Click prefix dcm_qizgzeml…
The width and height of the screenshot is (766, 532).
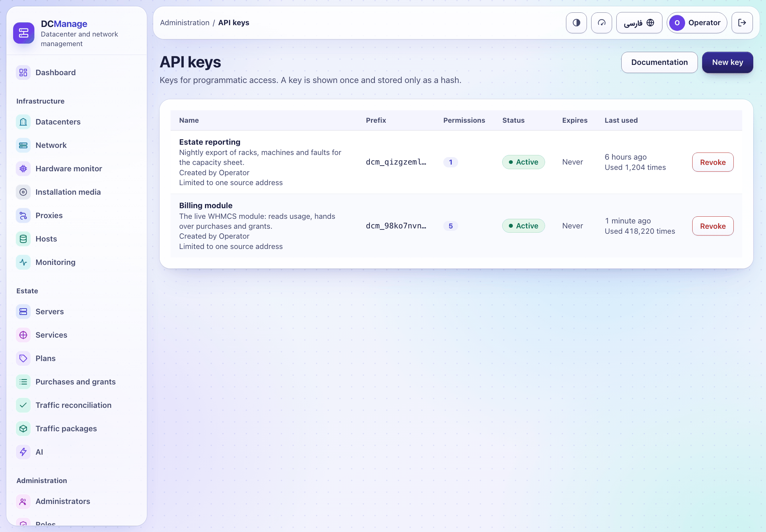[396, 162]
